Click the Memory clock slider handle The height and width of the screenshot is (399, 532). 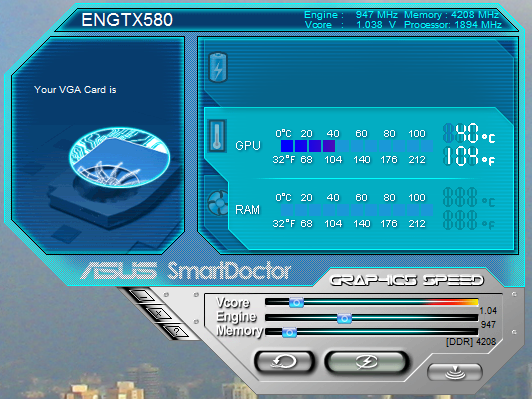(289, 332)
